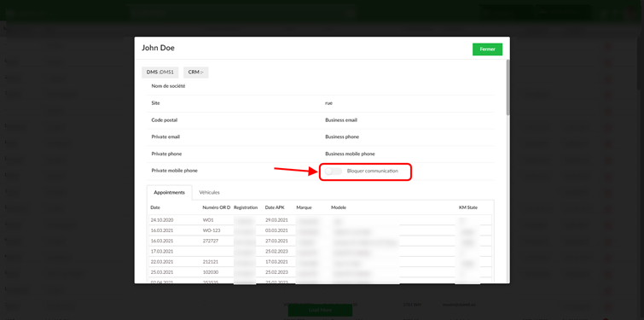
Task: Click the Registration column header
Action: (246, 207)
